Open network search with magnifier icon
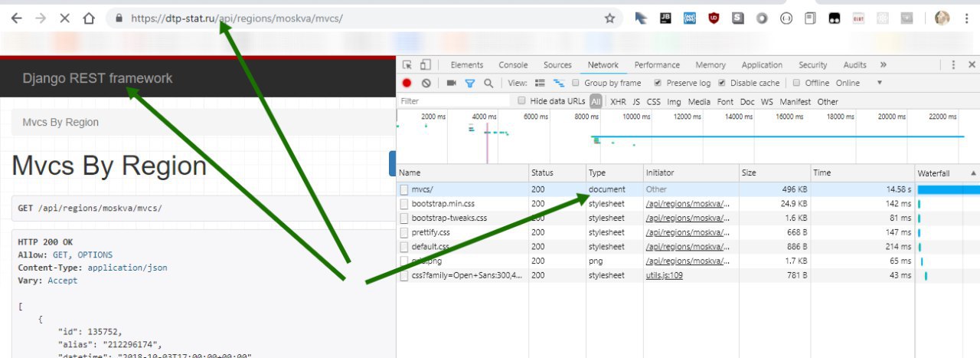980x358 pixels. pyautogui.click(x=488, y=83)
